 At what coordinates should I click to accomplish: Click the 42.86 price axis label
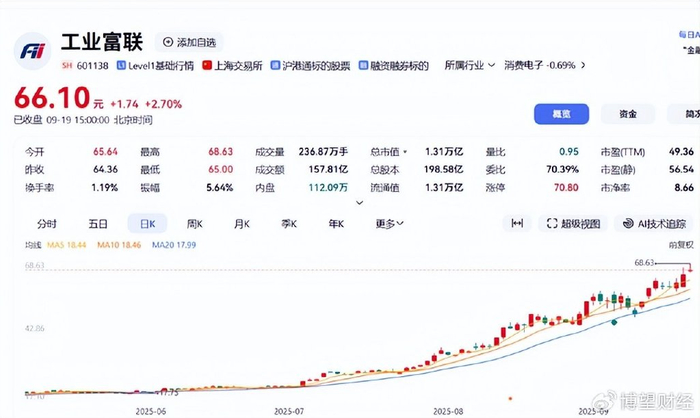(34, 328)
